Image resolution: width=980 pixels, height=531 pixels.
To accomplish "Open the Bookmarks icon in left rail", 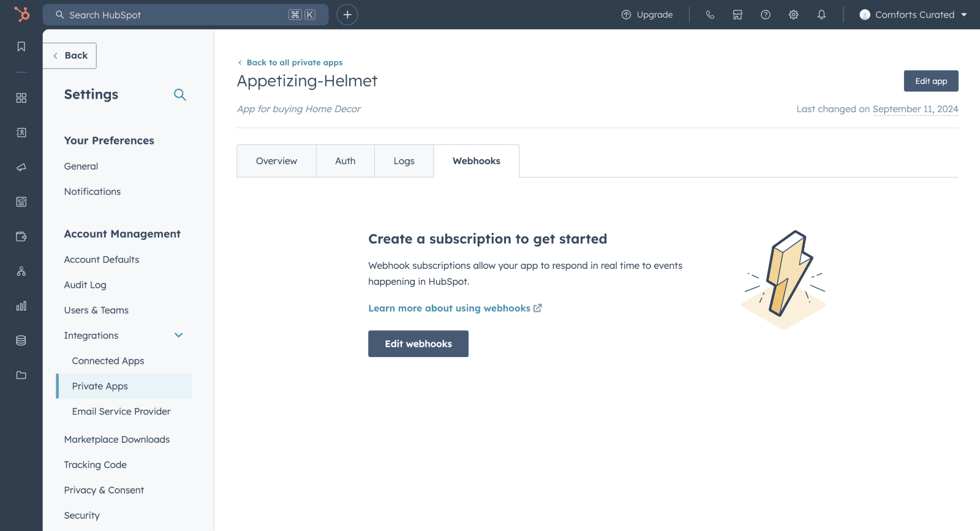I will point(21,47).
